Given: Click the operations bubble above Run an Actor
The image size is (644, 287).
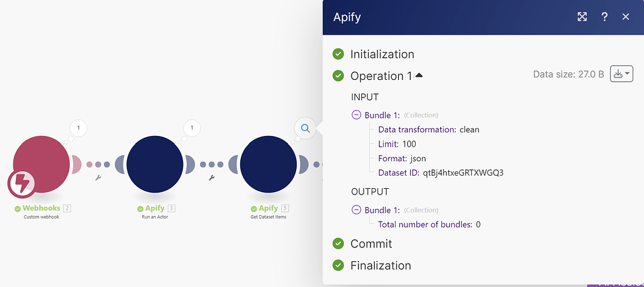Looking at the screenshot, I should (192, 128).
